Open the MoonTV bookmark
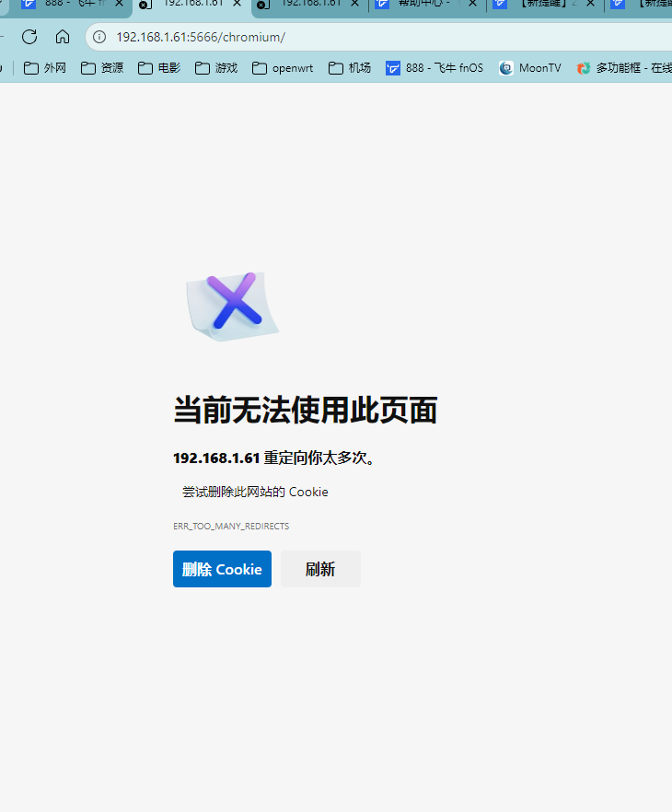This screenshot has width=672, height=812. (529, 68)
